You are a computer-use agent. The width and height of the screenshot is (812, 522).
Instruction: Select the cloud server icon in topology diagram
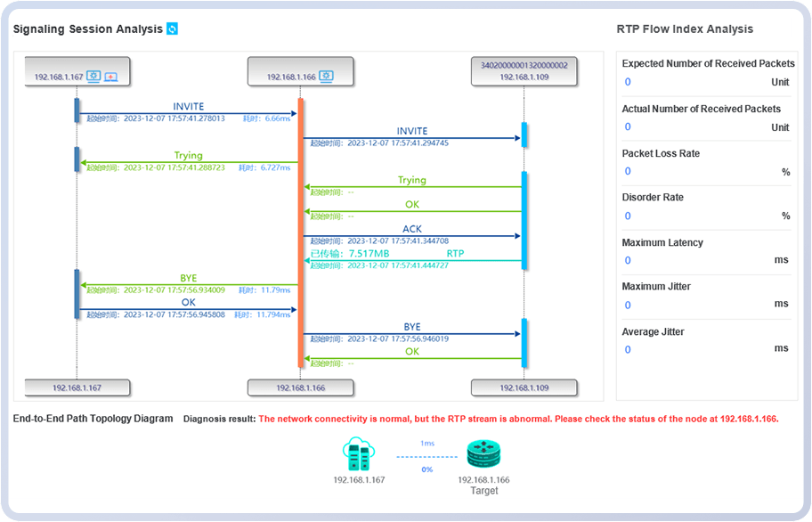pos(359,453)
